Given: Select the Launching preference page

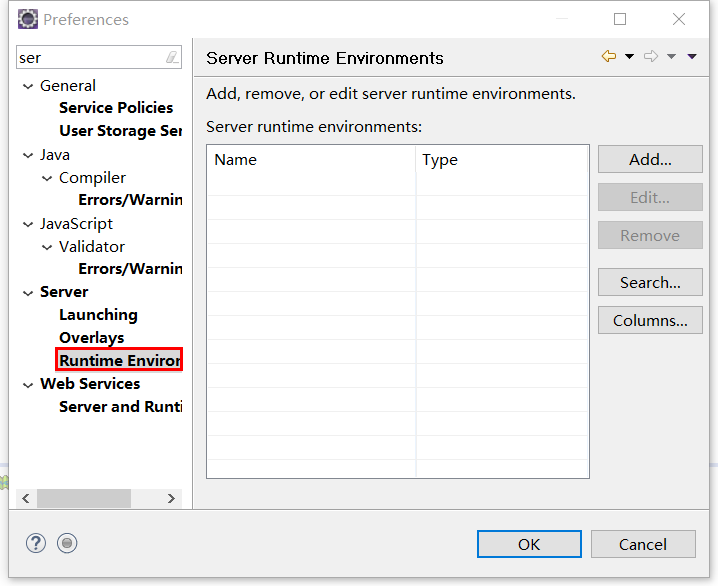Looking at the screenshot, I should (x=98, y=315).
